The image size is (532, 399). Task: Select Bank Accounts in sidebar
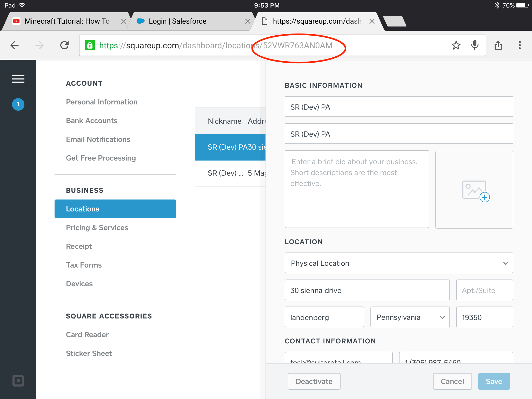coord(92,121)
